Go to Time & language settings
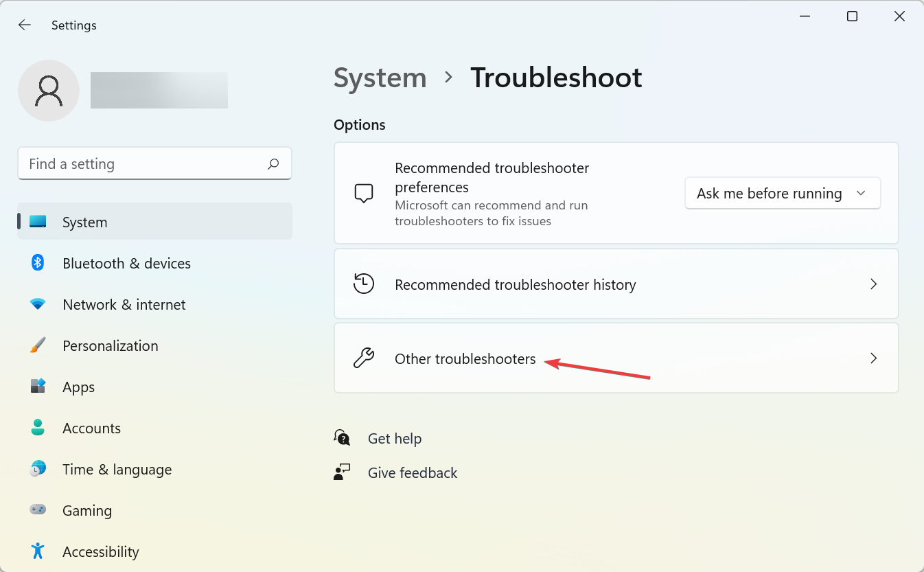The width and height of the screenshot is (924, 572). [117, 470]
